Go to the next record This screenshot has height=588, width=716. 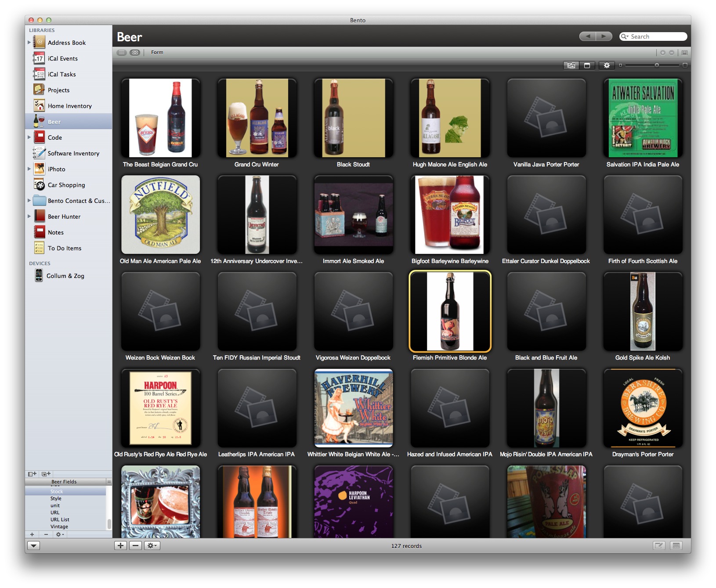point(604,36)
